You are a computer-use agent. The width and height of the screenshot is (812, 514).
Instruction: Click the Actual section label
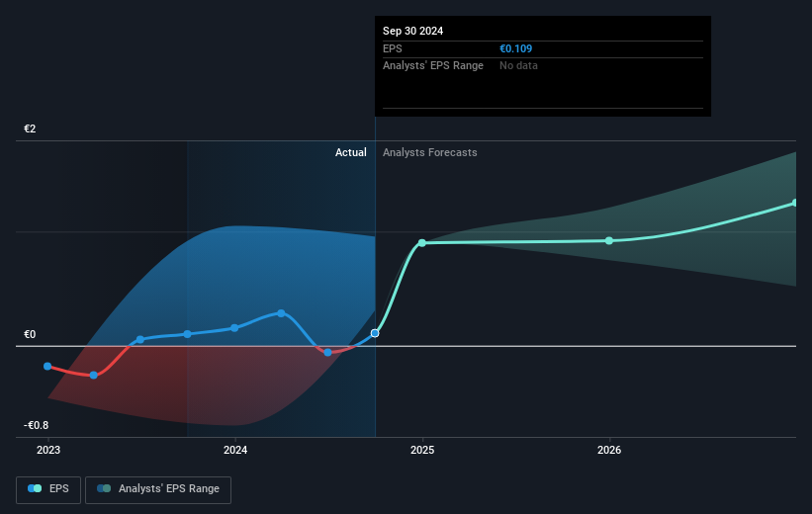tap(350, 152)
